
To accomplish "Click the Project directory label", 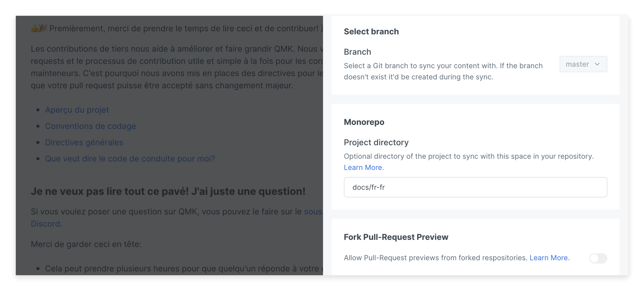I will 376,143.
